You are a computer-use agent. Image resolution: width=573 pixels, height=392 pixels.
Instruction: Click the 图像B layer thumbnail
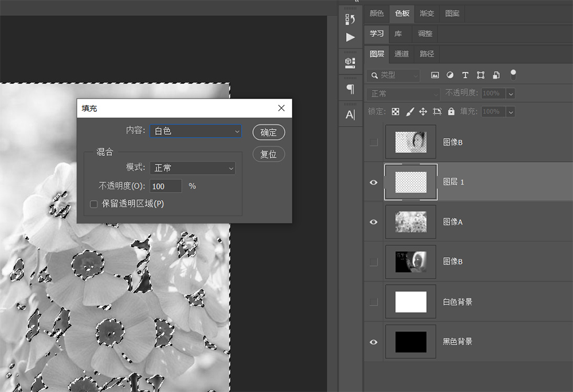pos(411,142)
